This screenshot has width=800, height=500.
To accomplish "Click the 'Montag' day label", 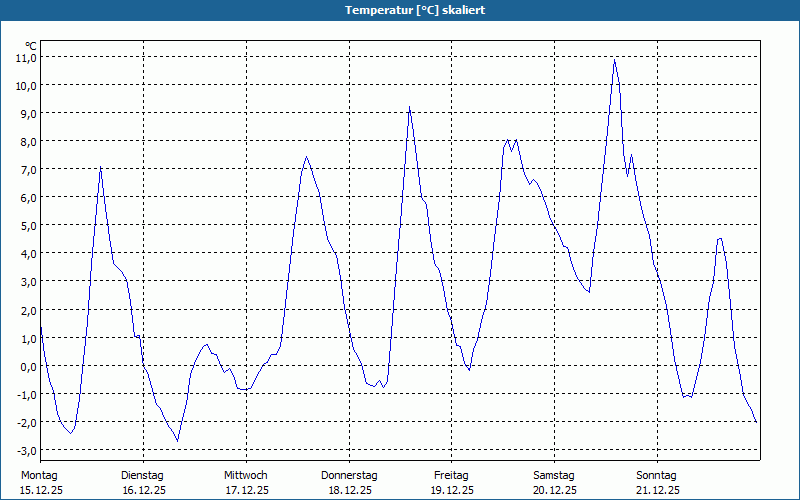I will tap(39, 476).
